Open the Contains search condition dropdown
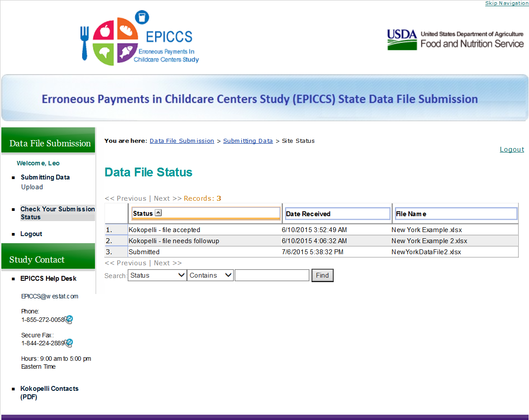Viewport: 529px width, 420px height. coord(210,275)
